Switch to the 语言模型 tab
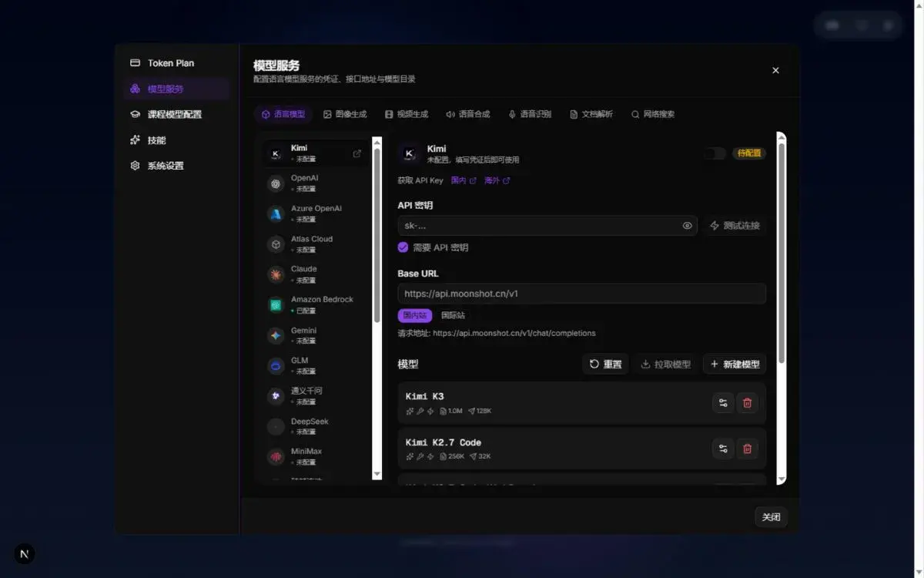Screen dimensions: 924x578 [283, 114]
